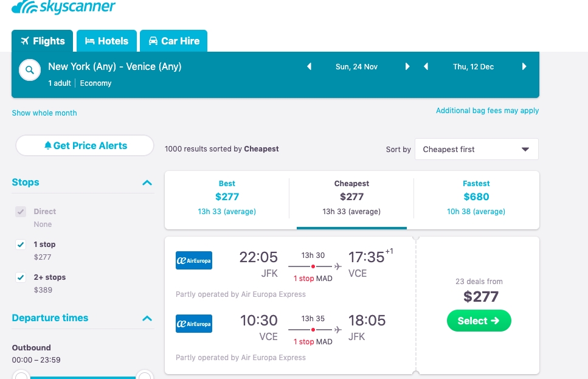Choose the Fastest $680 sorting option
Screen dimensions: 588x379
(x=476, y=196)
